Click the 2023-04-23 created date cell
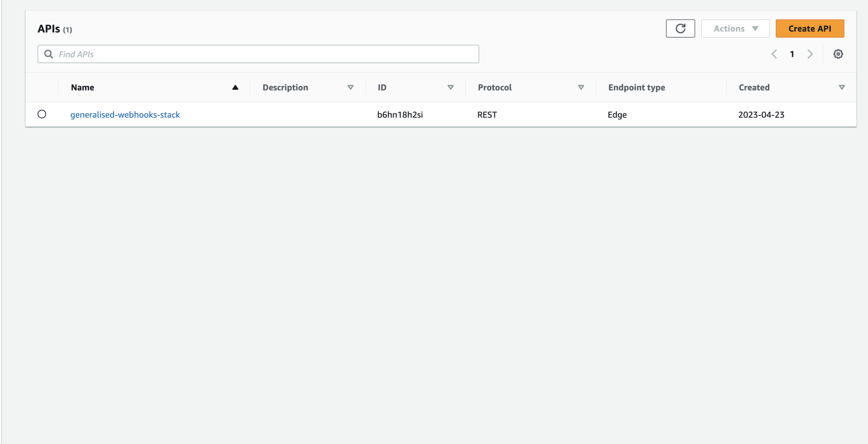 761,115
